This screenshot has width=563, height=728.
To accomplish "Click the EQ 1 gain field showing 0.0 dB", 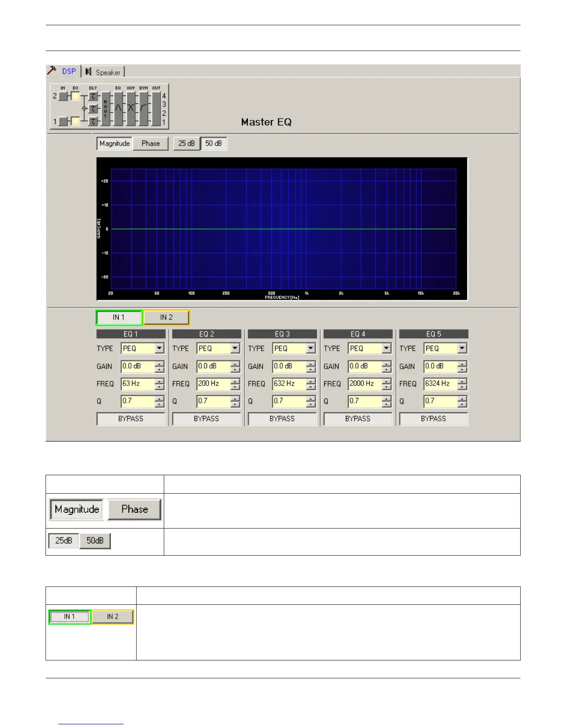I will [x=138, y=366].
